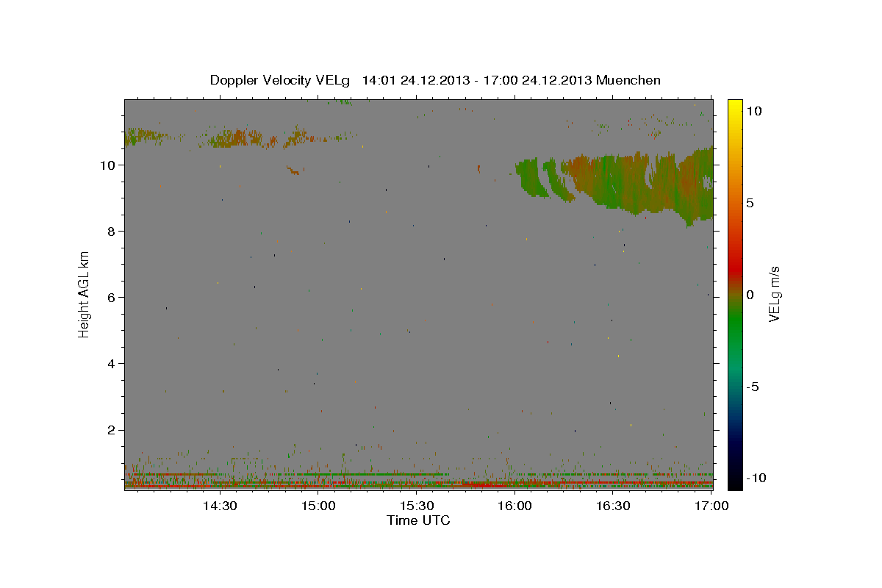Click colorbar value 0
Screen dimensions: 882x588
(x=750, y=295)
